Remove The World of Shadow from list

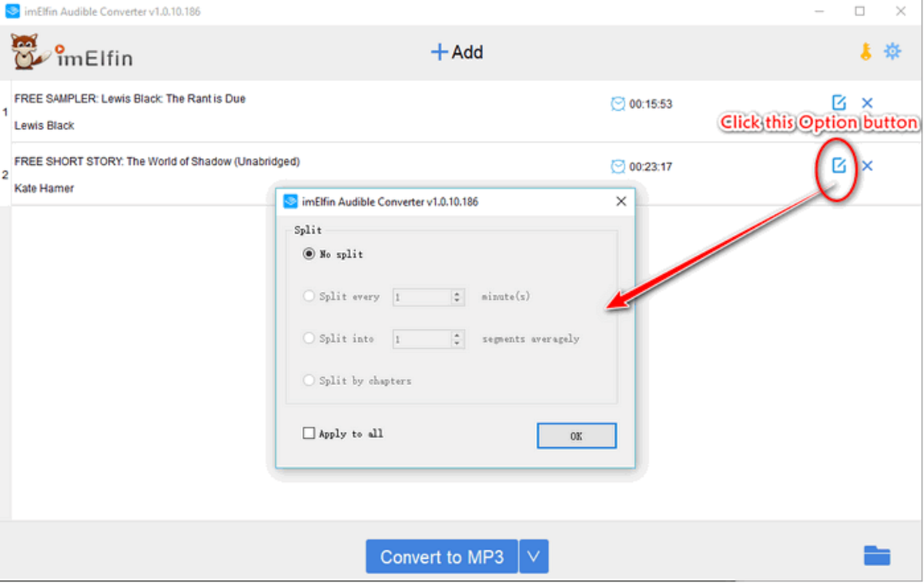[867, 166]
